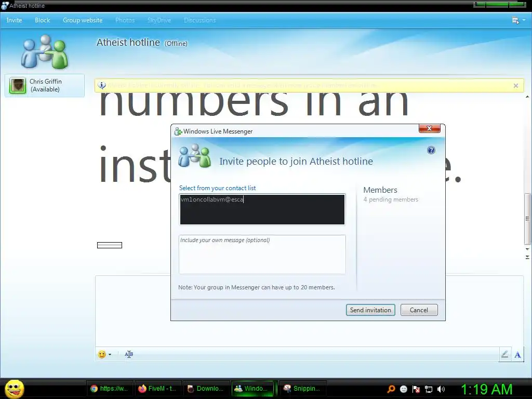The height and width of the screenshot is (399, 532).
Task: Switch to Chrome https taskbar item
Action: pyautogui.click(x=109, y=389)
